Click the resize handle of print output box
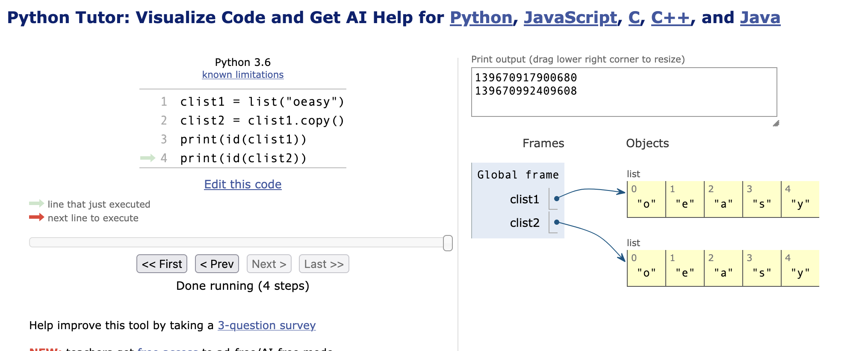 click(x=776, y=123)
